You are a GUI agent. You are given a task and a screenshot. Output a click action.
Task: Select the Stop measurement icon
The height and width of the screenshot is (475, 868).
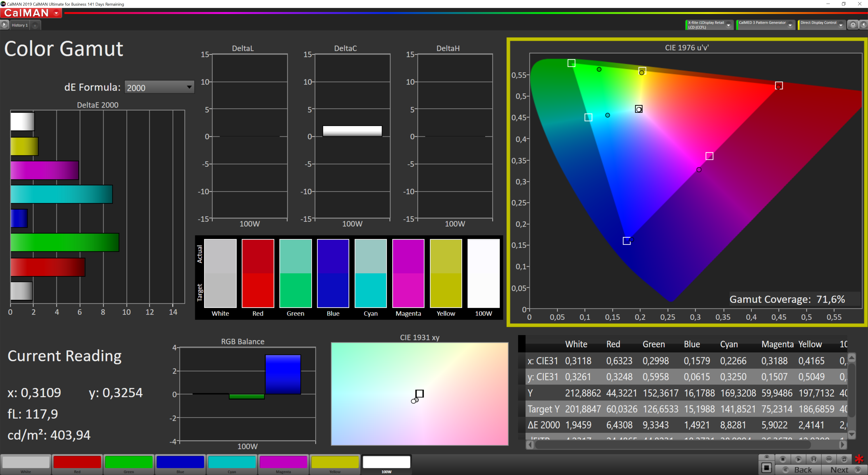tap(782, 459)
